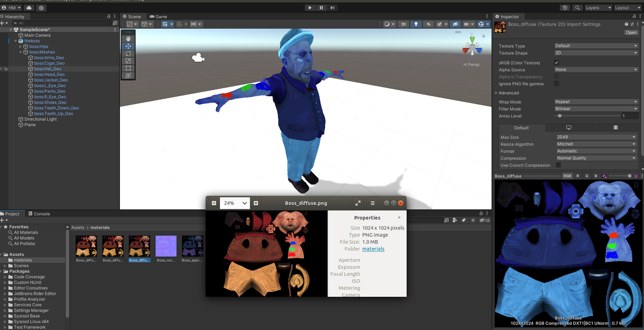644x330 pixels.
Task: Enable the sRGB (Color Texture) checkbox
Action: pos(557,62)
